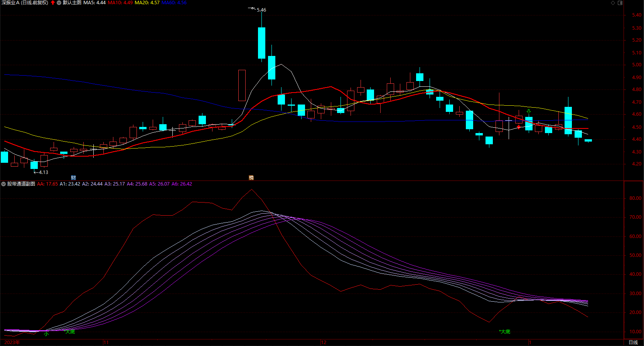The image size is (644, 346).
Task: Click the red up-arrow signal on chart
Action: (x=519, y=127)
